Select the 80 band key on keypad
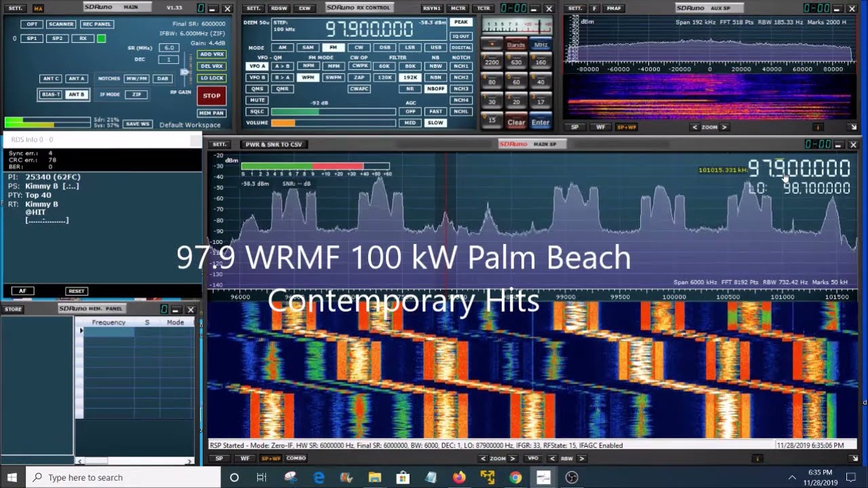 [492, 82]
